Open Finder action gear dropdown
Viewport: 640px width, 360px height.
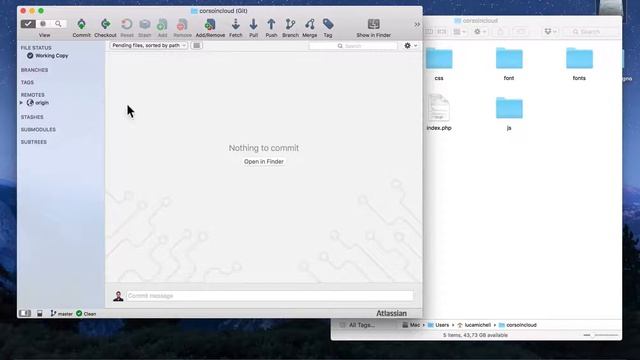coord(480,31)
